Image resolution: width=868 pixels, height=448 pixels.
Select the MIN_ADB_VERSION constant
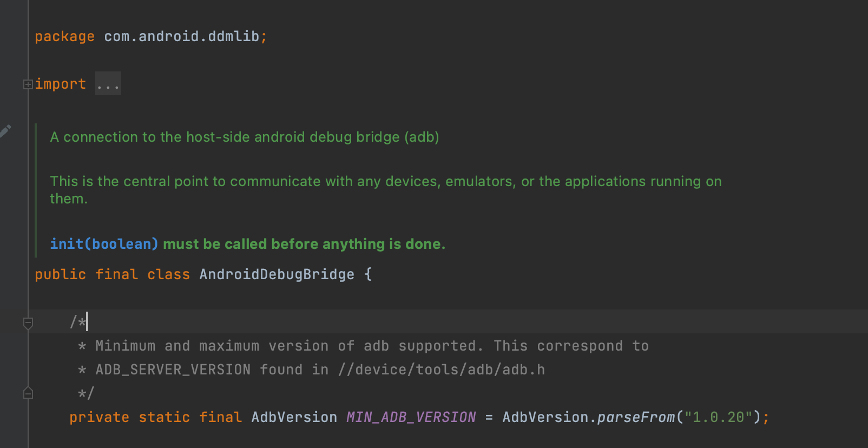[x=411, y=417]
